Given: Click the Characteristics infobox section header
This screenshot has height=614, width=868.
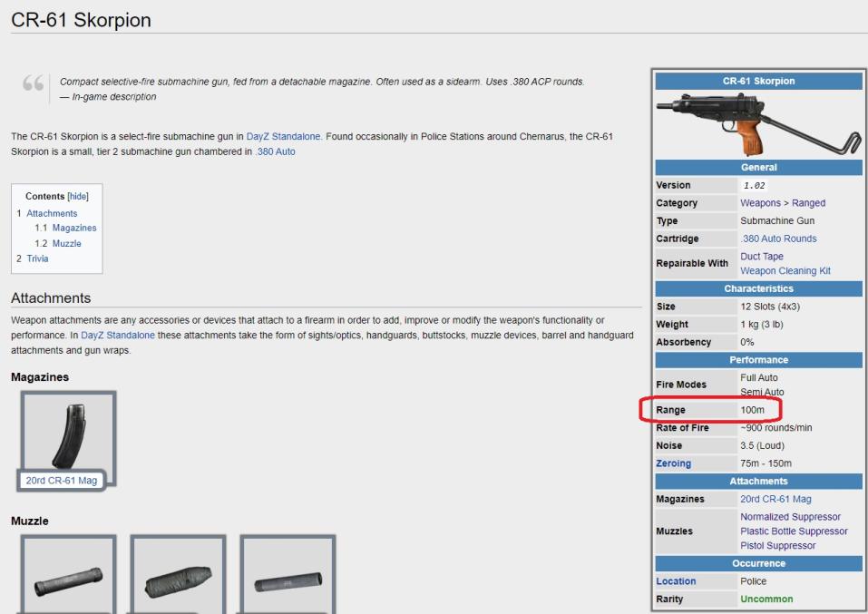Looking at the screenshot, I should pyautogui.click(x=759, y=288).
